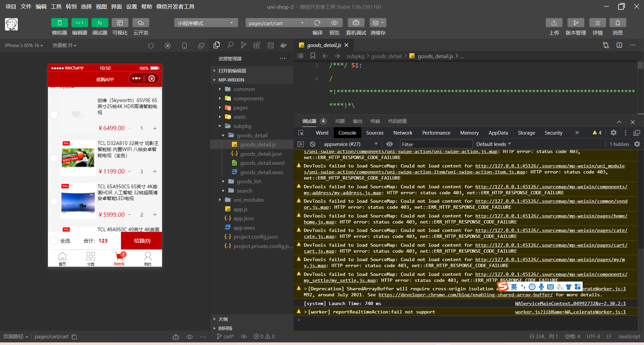This screenshot has height=345, width=644.
Task: Select the TCL D32A810 item radio
Action: (x=54, y=158)
